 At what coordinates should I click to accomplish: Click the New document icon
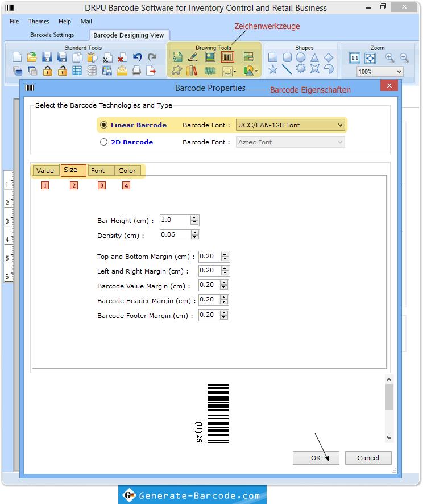click(x=17, y=57)
